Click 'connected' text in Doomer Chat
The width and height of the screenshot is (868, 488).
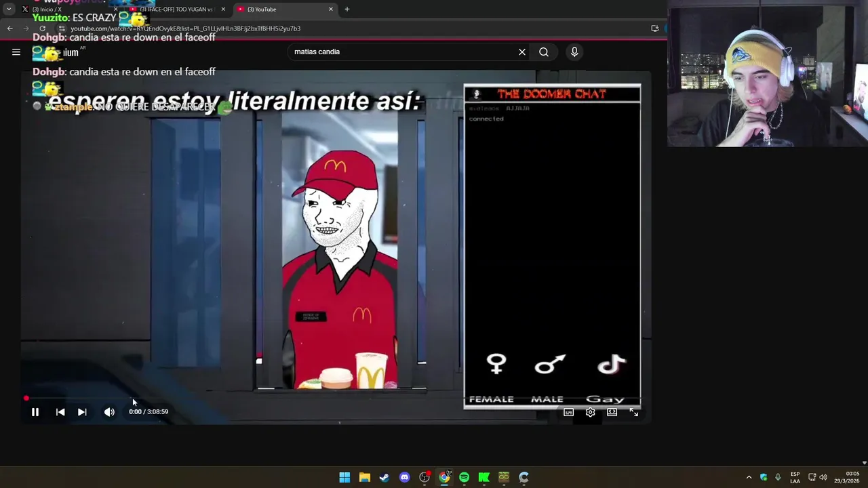tap(486, 119)
